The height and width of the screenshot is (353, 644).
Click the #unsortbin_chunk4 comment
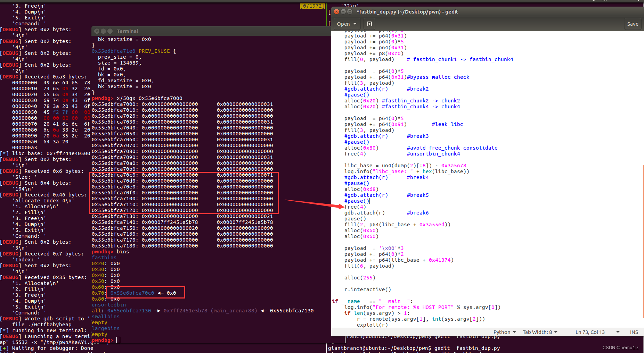[433, 154]
